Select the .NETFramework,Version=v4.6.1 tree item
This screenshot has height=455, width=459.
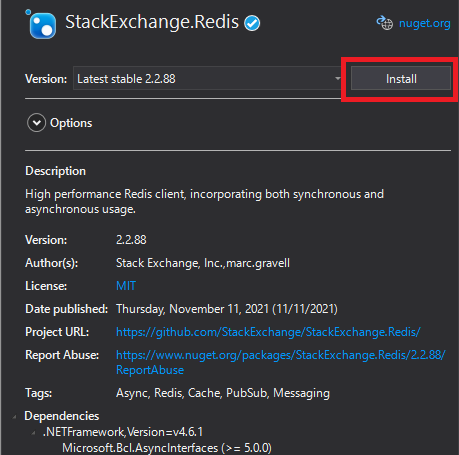point(123,432)
